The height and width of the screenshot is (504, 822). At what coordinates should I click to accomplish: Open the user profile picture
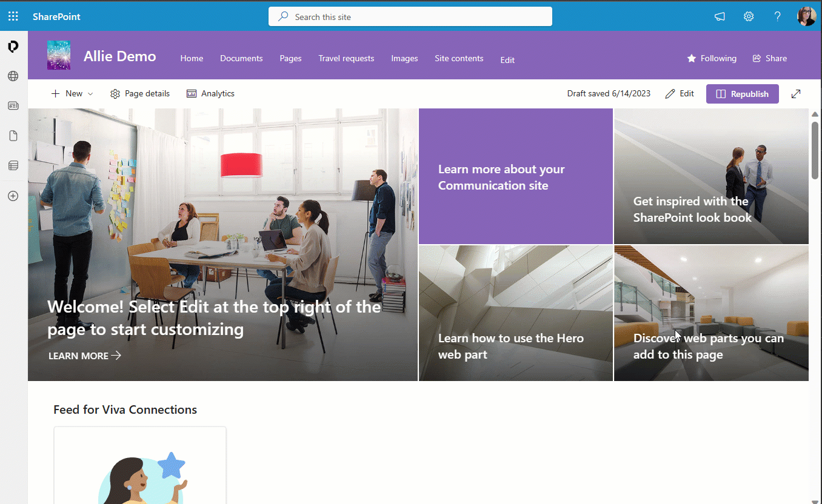click(x=806, y=16)
